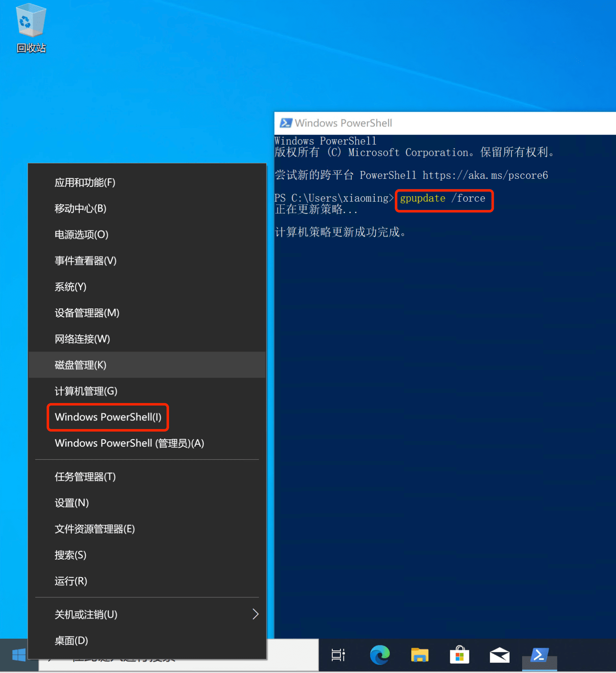Launch Windows PowerShell (管理员)(A)
The height and width of the screenshot is (673, 616).
pos(147,443)
